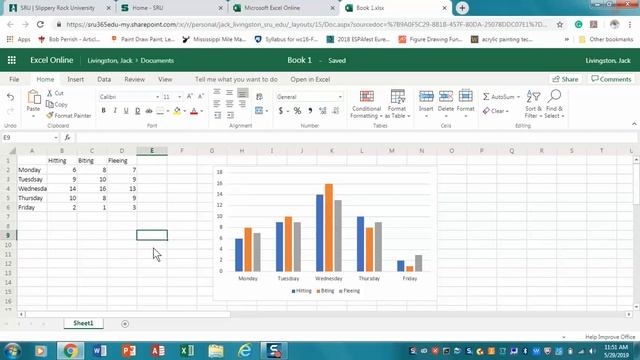Click the Copy button
Viewport: 640px width, 360px height.
click(57, 104)
